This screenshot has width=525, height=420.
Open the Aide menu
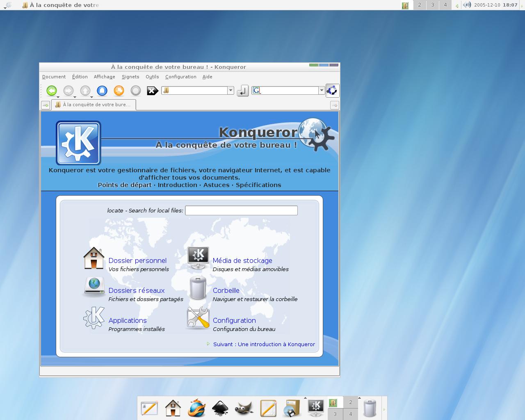pyautogui.click(x=208, y=77)
